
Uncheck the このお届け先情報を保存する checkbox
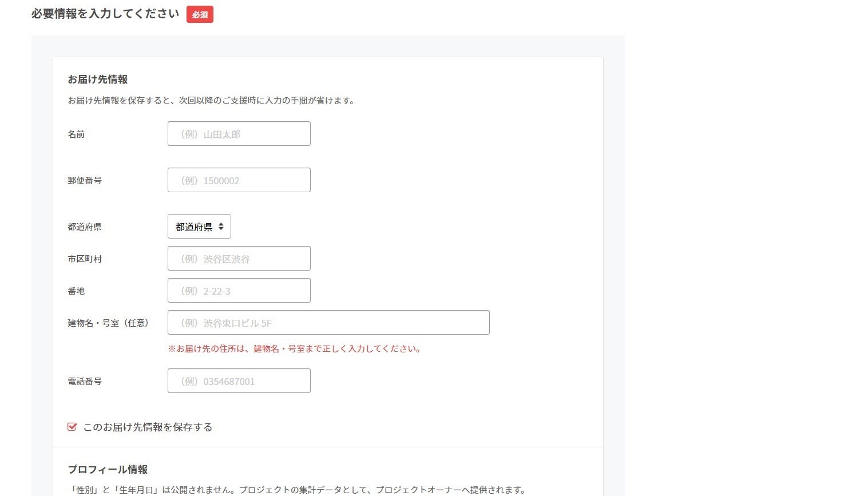pos(72,427)
